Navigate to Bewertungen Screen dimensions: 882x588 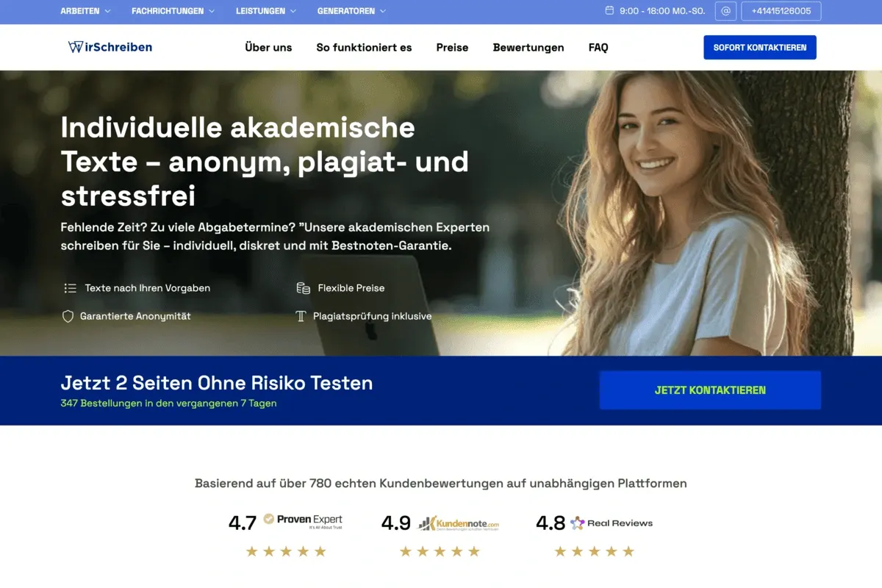coord(528,47)
